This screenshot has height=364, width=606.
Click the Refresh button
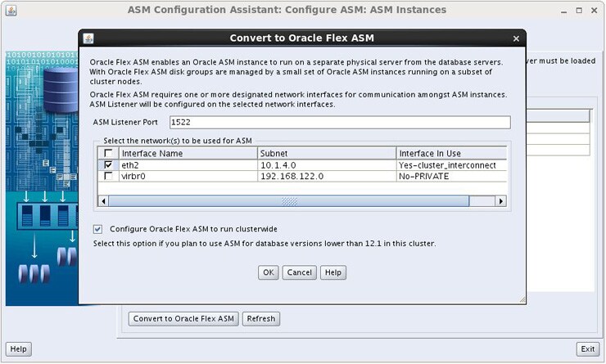point(260,318)
